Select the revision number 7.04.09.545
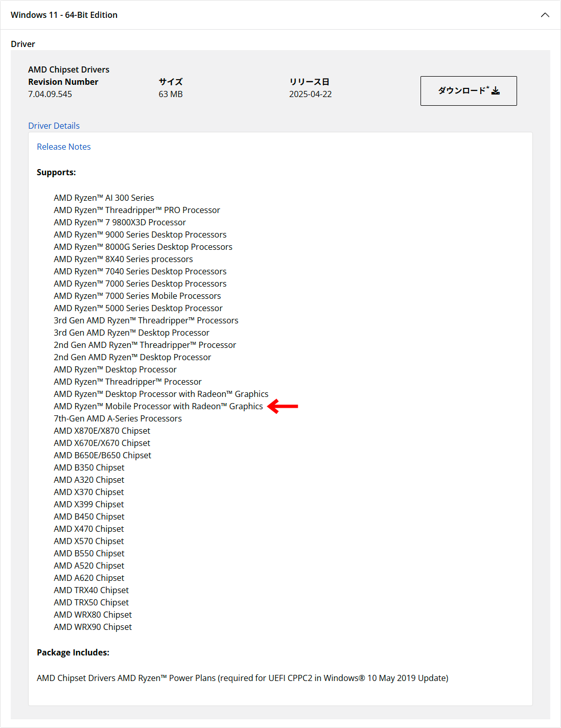 point(50,94)
